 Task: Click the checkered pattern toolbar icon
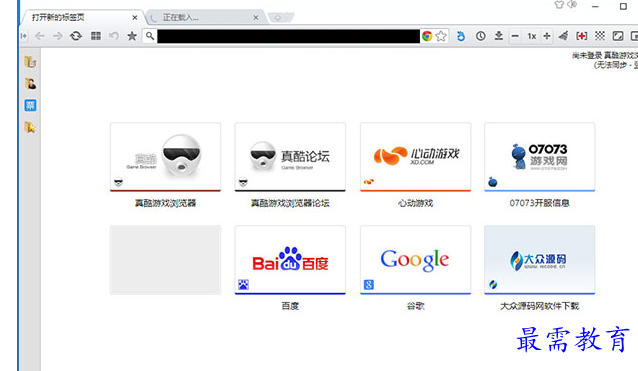pos(600,36)
